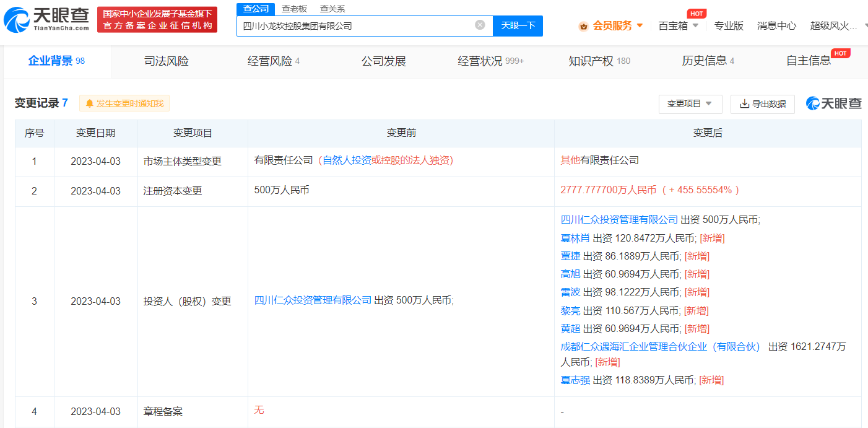The height and width of the screenshot is (428, 868).
Task: Click the red 无 value in row 4
Action: pos(259,410)
